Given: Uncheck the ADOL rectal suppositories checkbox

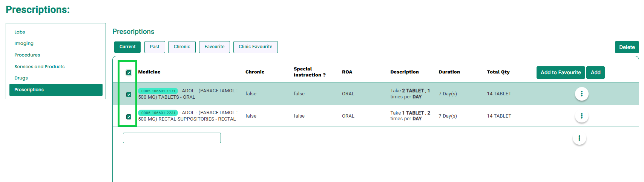Looking at the screenshot, I should point(129,117).
